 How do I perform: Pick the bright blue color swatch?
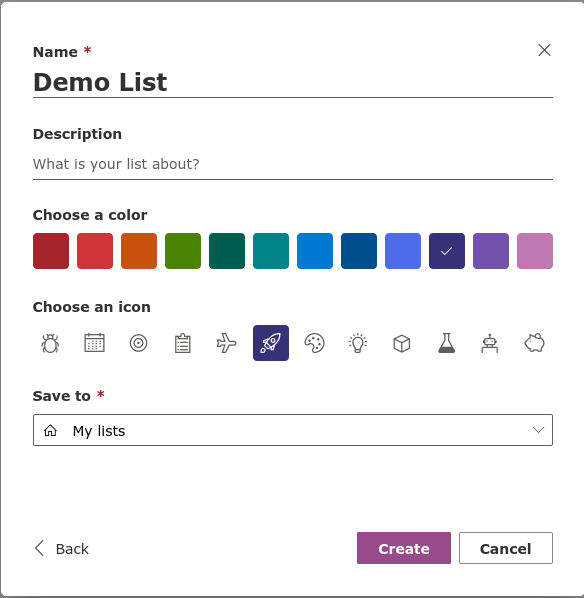pos(315,251)
